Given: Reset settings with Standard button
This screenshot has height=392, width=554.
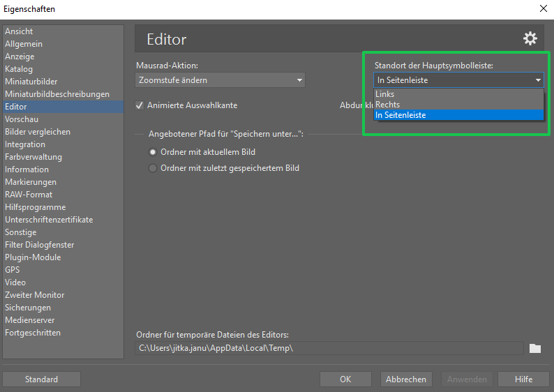Looking at the screenshot, I should 42,379.
